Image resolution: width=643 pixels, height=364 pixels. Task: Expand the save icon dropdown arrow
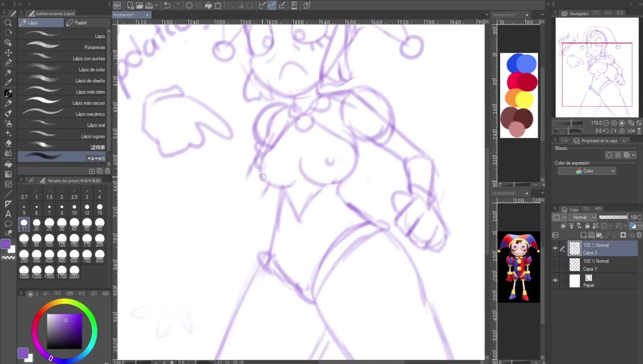tap(156, 6)
